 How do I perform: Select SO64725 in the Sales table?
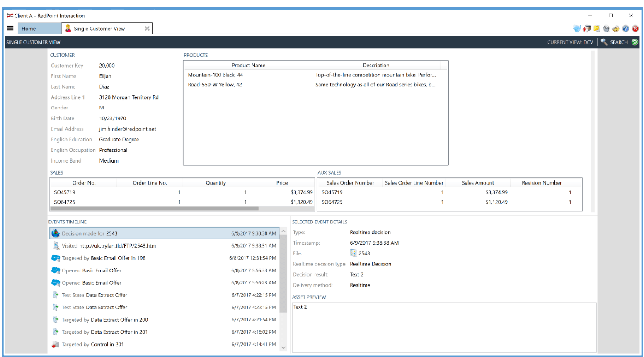point(182,202)
